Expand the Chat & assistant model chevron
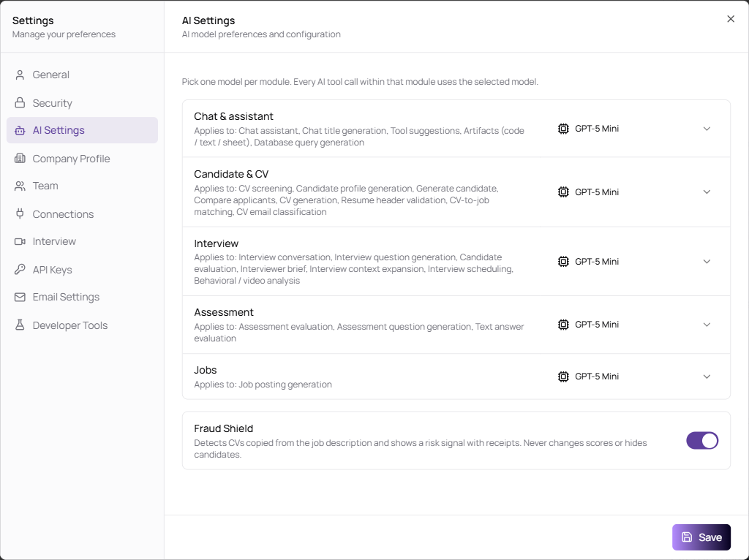 point(707,129)
